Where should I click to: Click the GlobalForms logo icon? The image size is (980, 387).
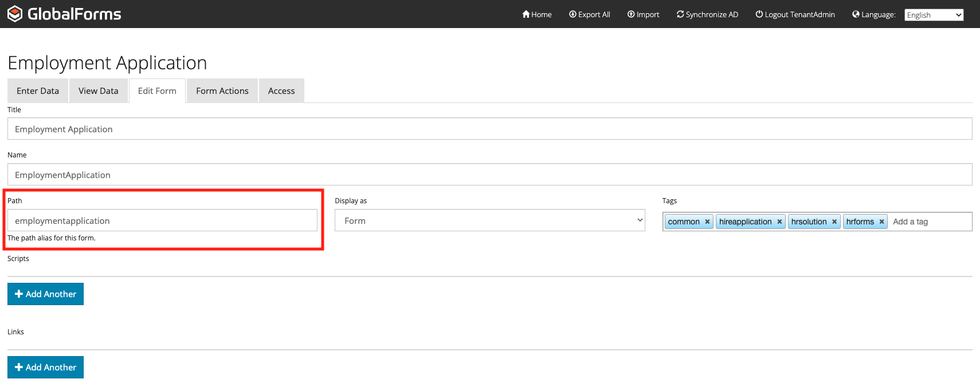(15, 14)
